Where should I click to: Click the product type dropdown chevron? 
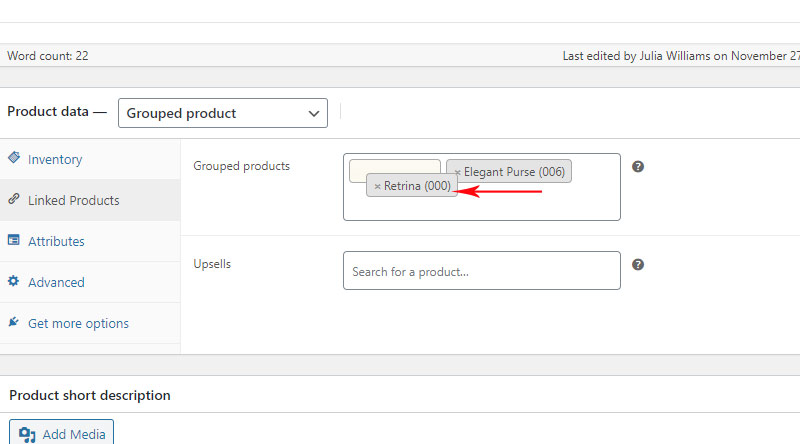(314, 113)
